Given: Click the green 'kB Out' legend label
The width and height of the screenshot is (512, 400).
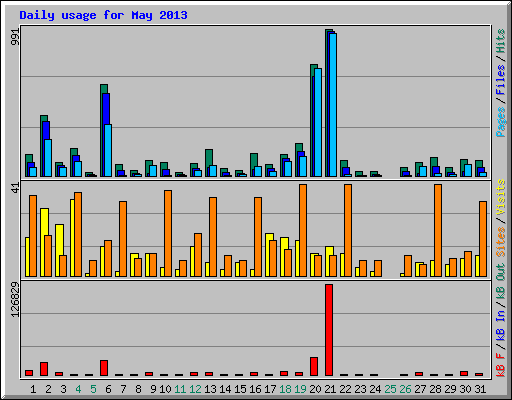Looking at the screenshot, I should click(x=500, y=282).
